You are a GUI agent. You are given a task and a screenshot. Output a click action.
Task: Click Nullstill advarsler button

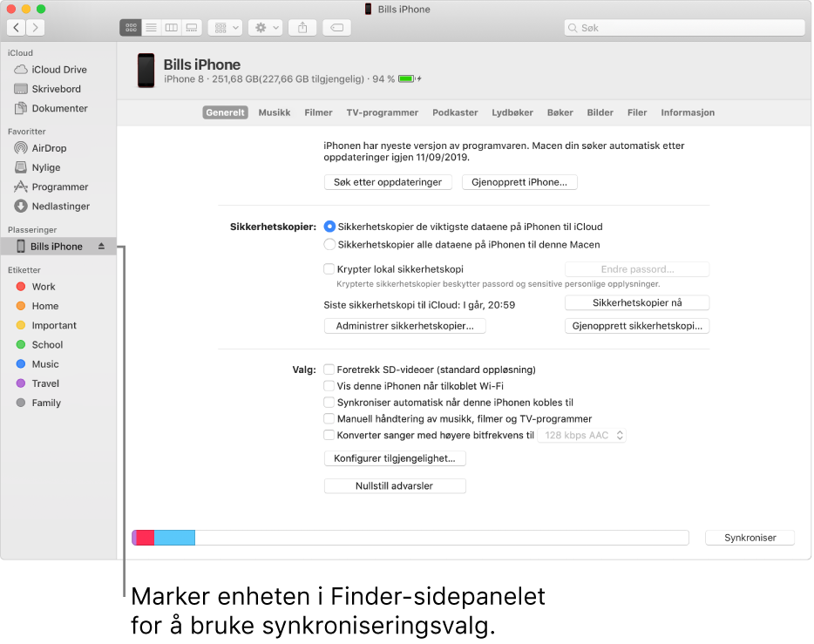click(x=395, y=485)
